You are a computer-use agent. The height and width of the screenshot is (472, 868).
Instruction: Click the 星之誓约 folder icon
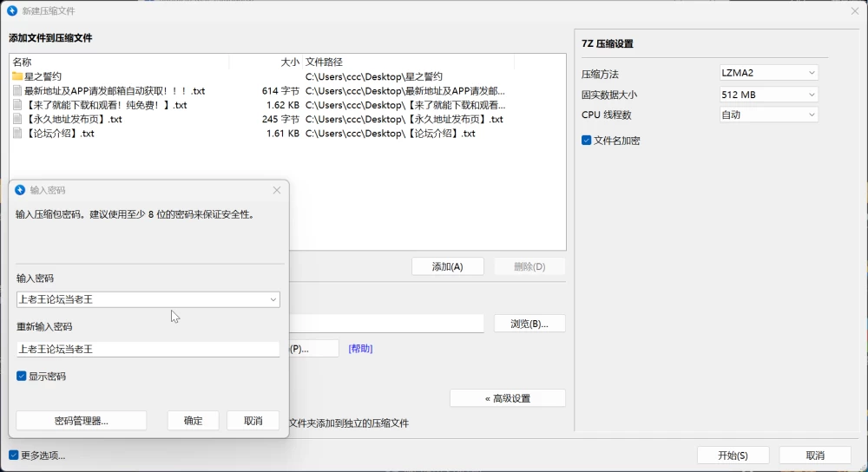coord(17,76)
